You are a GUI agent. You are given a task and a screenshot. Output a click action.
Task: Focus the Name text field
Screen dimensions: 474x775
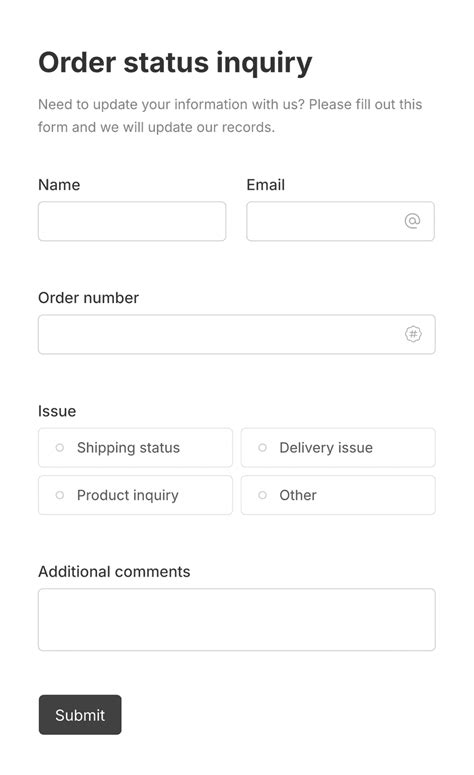click(x=132, y=221)
